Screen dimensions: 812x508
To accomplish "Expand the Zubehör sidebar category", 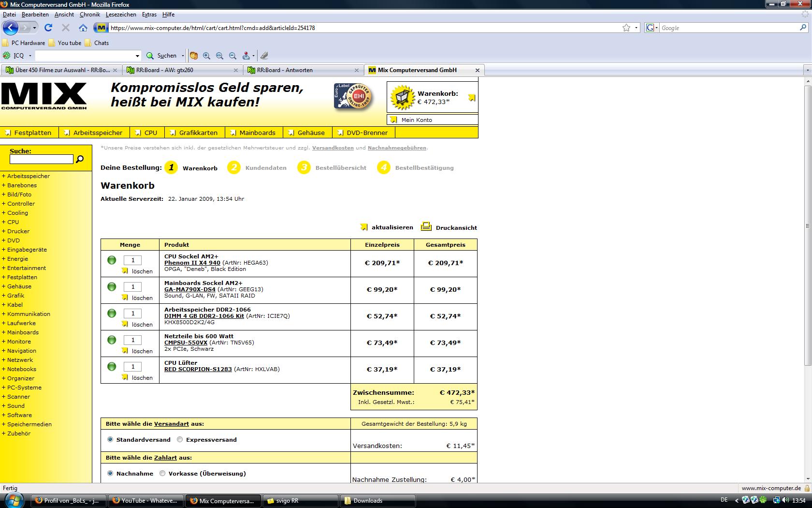I will coord(16,433).
